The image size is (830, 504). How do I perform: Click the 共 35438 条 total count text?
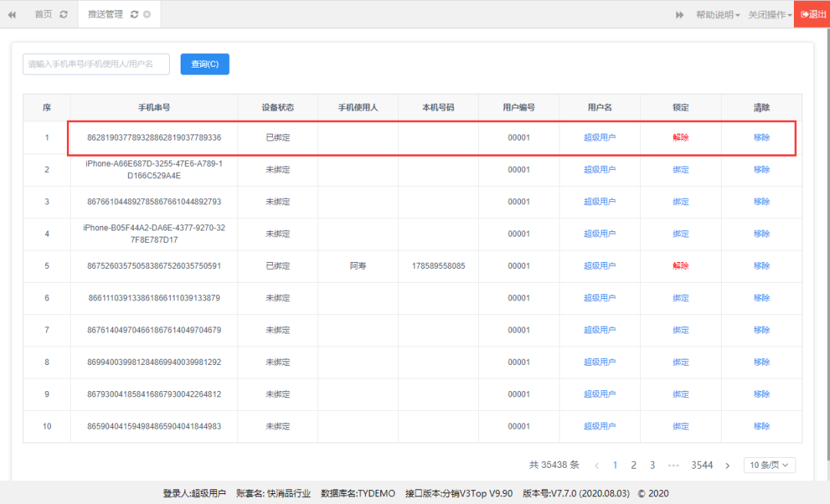(x=554, y=465)
